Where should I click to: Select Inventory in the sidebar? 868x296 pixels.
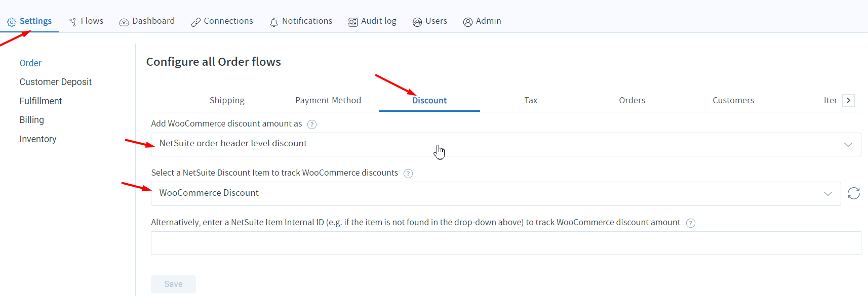point(38,139)
